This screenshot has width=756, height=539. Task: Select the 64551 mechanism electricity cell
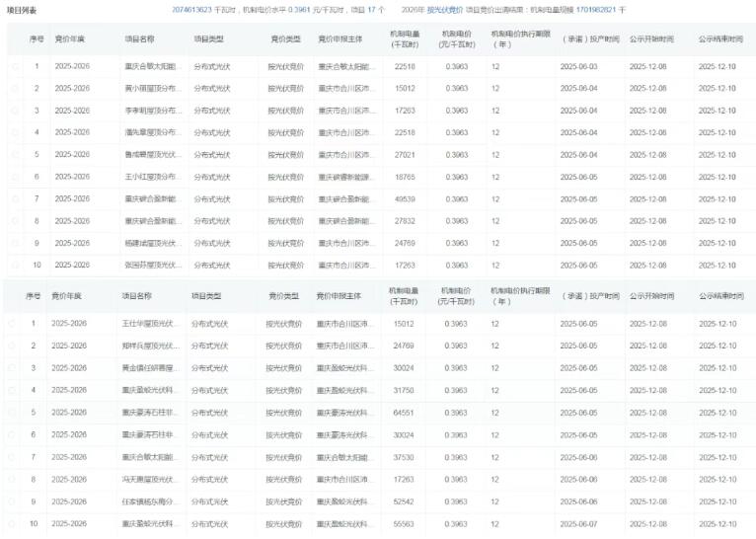(405, 413)
